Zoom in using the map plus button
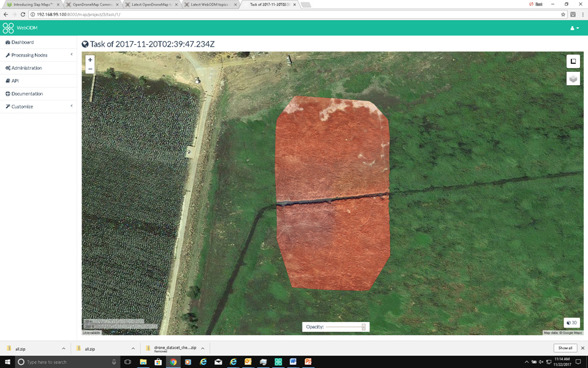 [x=89, y=60]
